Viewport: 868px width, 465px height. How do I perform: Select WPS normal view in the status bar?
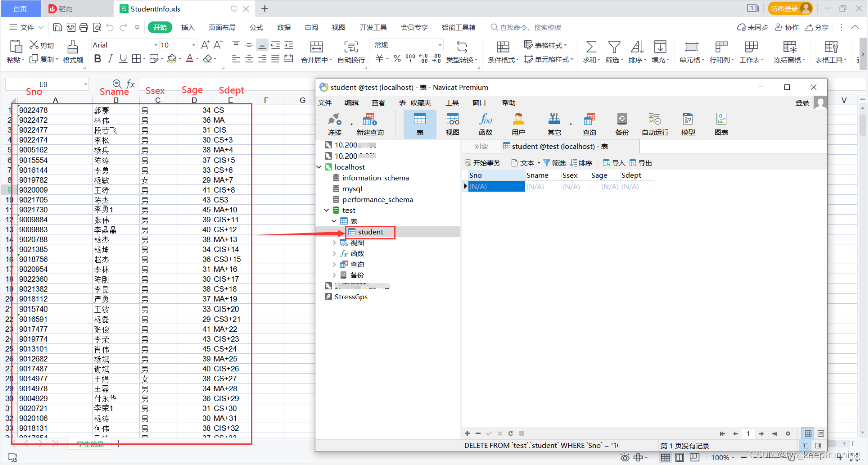(x=665, y=457)
